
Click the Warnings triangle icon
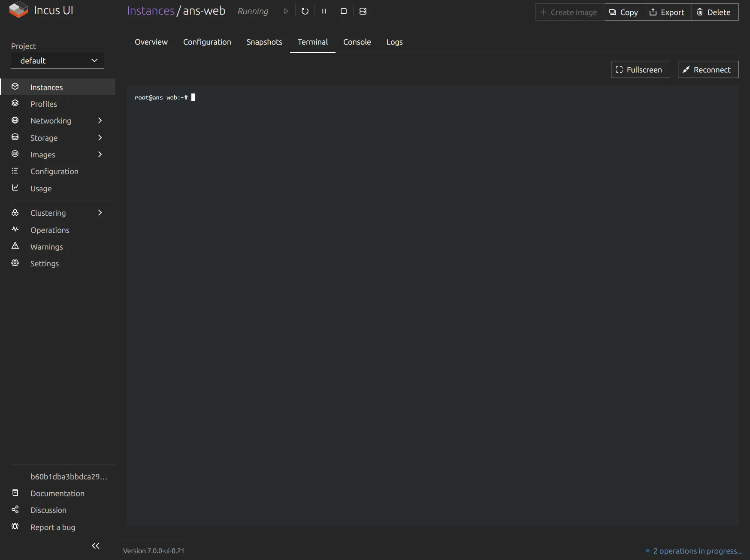tap(15, 246)
